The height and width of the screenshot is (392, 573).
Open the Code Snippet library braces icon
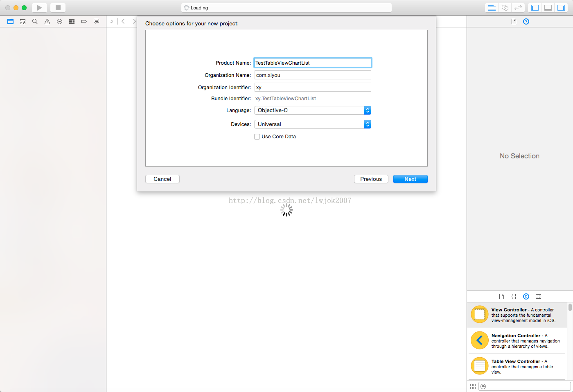(x=514, y=296)
